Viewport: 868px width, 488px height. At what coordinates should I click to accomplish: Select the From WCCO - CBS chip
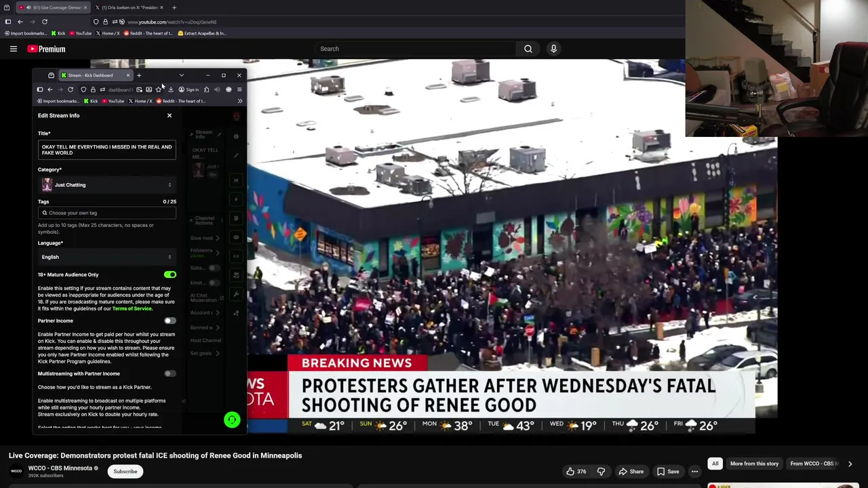(813, 464)
